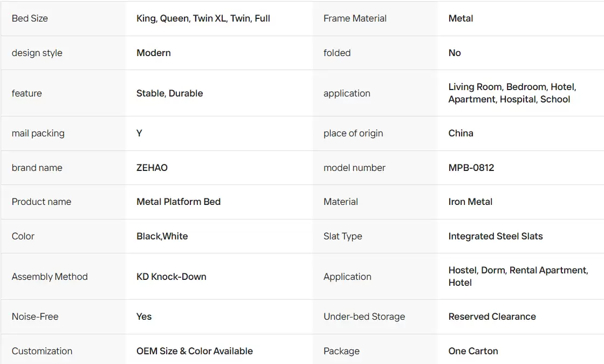Click the KD Knock-Down assembly method value
Image resolution: width=604 pixels, height=364 pixels.
pyautogui.click(x=171, y=277)
